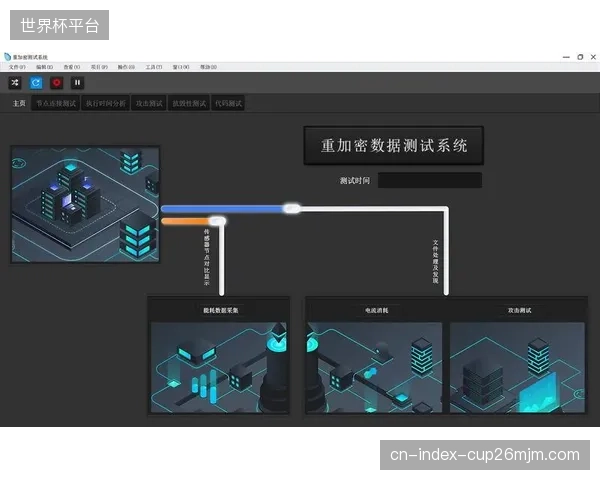
Task: Open the 操作 menu
Action: pyautogui.click(x=126, y=67)
